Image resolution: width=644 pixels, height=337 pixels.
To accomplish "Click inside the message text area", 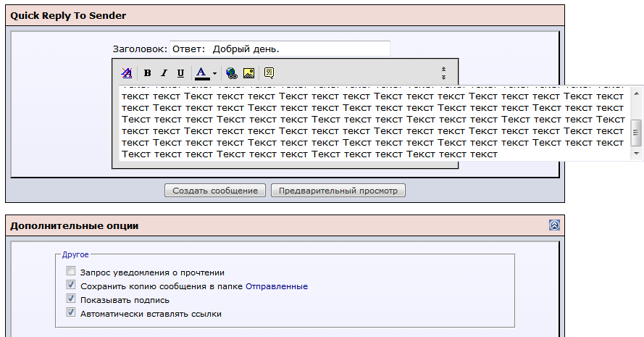I will pos(375,123).
